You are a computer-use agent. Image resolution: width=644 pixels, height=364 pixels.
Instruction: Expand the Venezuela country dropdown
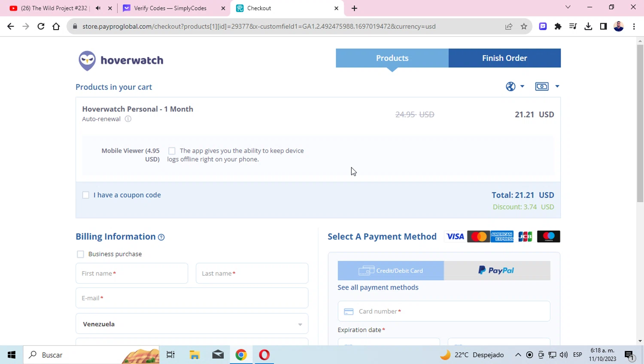click(x=192, y=324)
